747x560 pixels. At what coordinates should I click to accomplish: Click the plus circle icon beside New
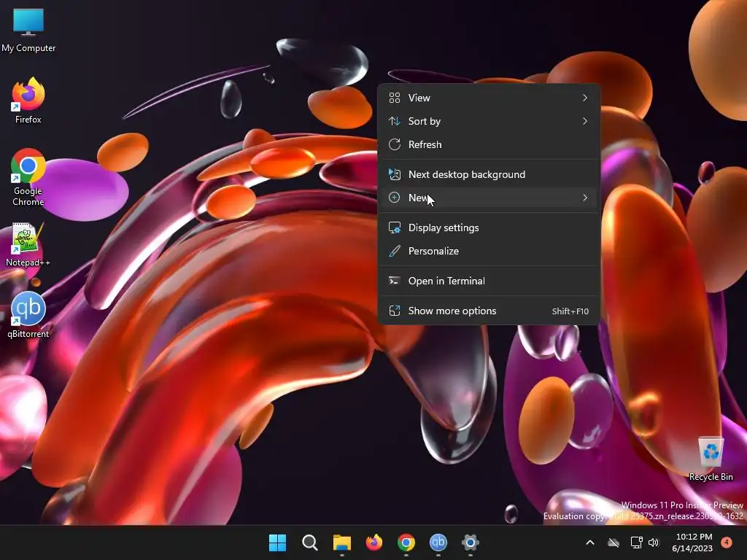click(395, 198)
